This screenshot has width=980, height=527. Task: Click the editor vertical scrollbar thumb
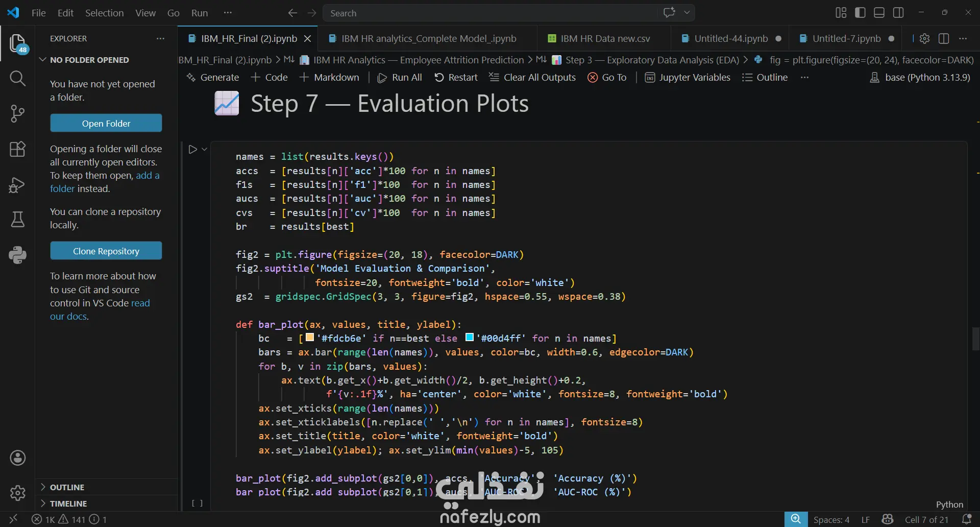pos(976,339)
